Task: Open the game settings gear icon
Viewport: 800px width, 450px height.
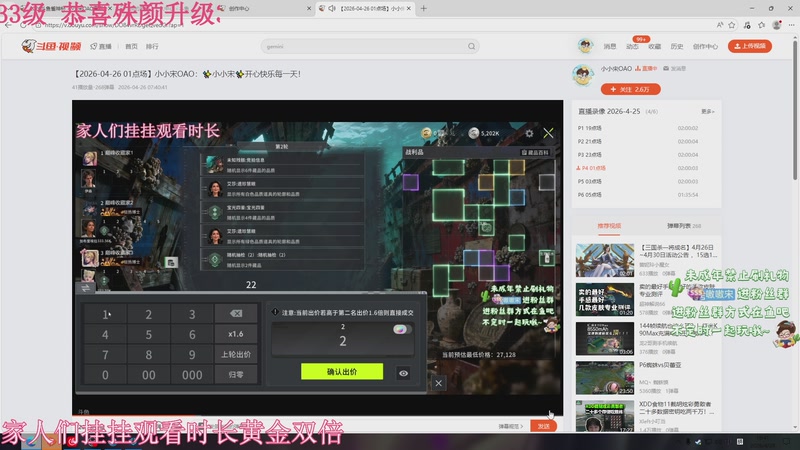Action: 529,133
